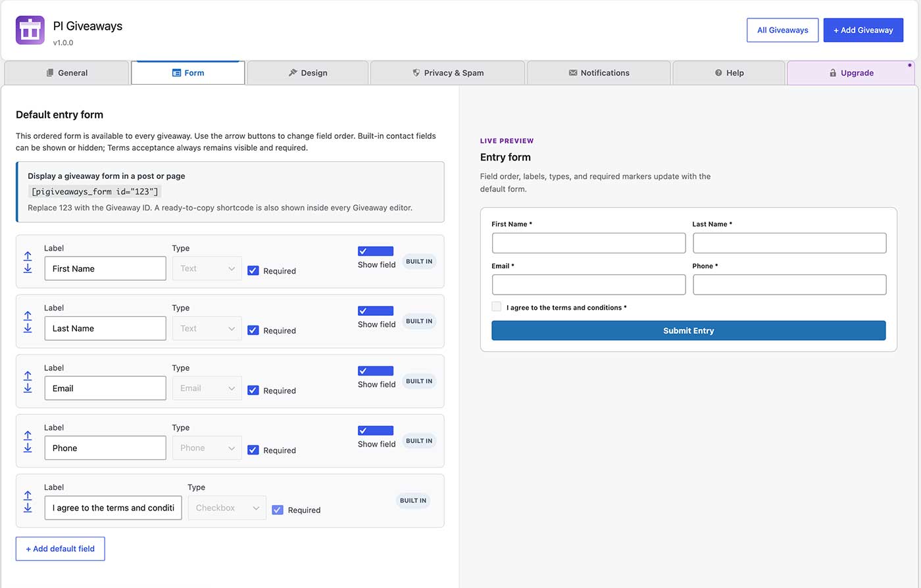The width and height of the screenshot is (921, 588).
Task: Click preview Phone text box
Action: 789,285
